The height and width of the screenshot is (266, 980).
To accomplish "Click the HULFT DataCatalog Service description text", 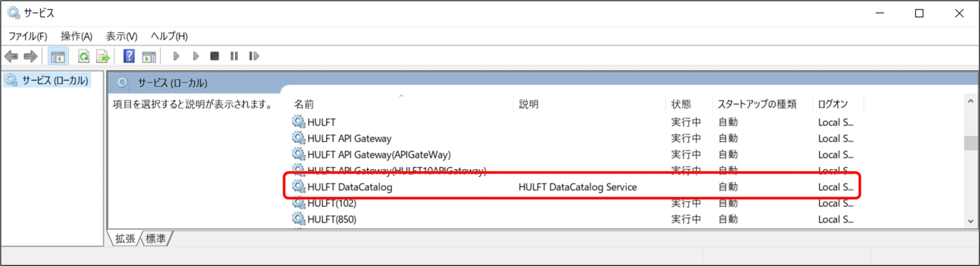I will [577, 187].
